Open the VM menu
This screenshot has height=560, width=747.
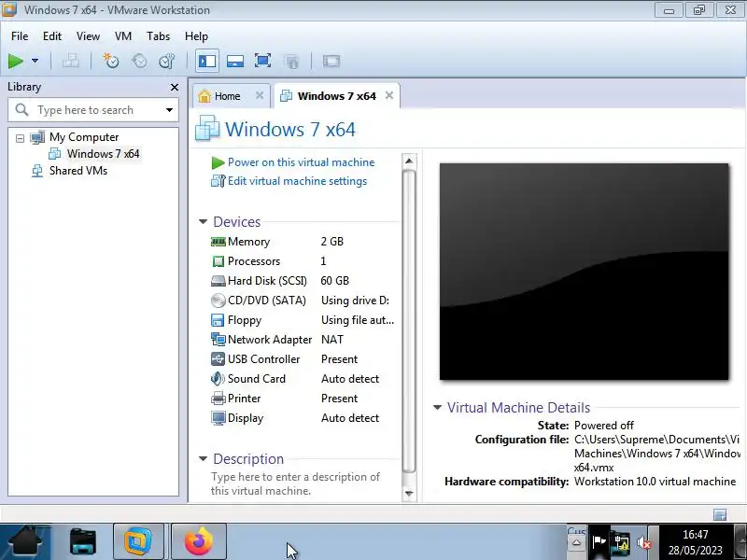[x=123, y=36]
